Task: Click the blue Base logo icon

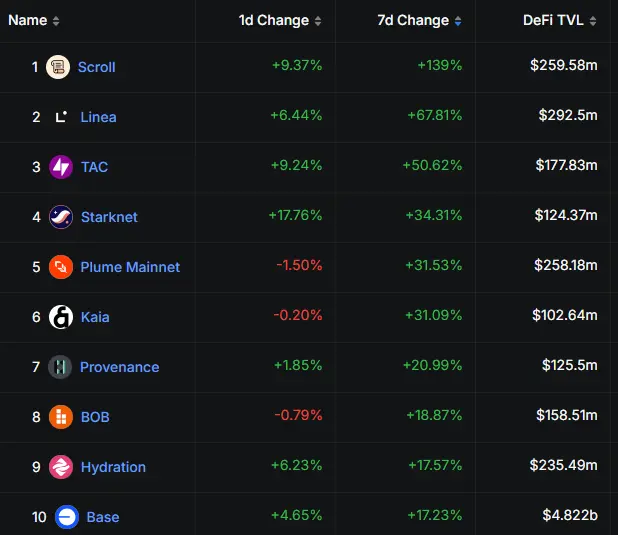Action: pos(67,517)
